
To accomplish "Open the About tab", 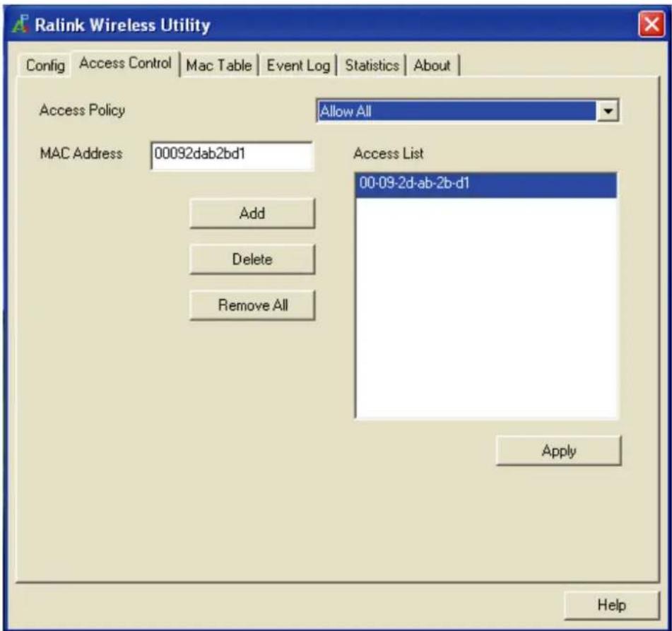I will tap(432, 66).
